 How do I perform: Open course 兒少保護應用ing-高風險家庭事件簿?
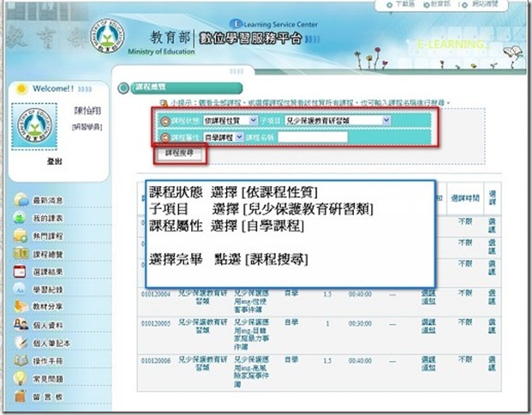[251, 372]
